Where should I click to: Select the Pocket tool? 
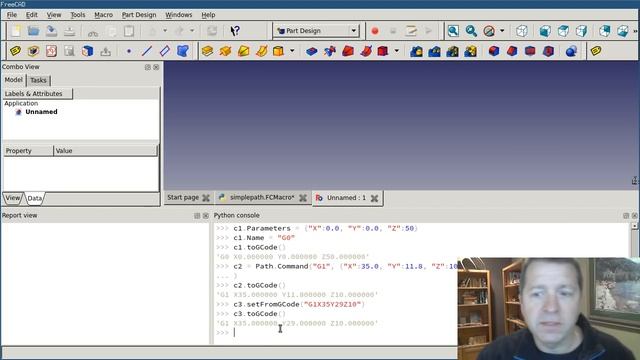coord(311,51)
